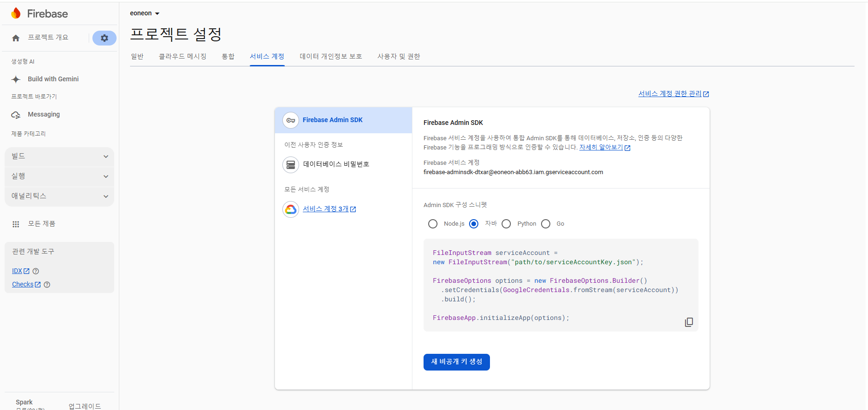Click 새 비공개 키 생성 button
The width and height of the screenshot is (868, 410).
pos(457,362)
